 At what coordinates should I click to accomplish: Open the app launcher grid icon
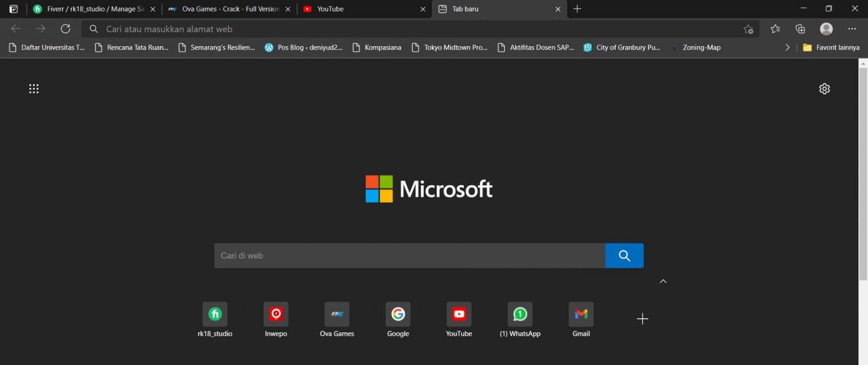coord(34,89)
